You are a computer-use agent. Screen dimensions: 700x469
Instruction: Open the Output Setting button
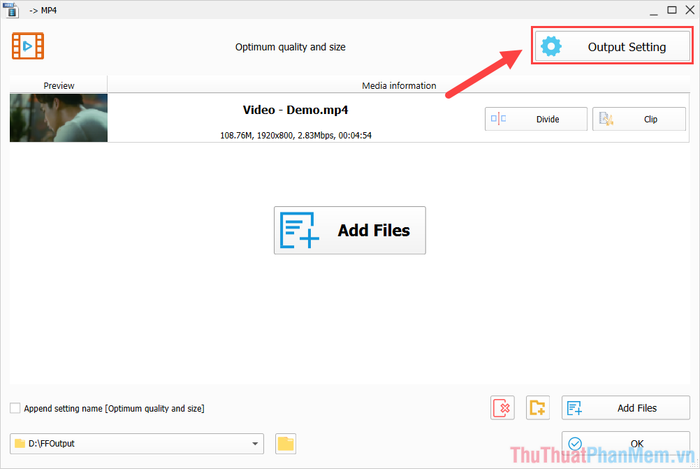pos(612,46)
